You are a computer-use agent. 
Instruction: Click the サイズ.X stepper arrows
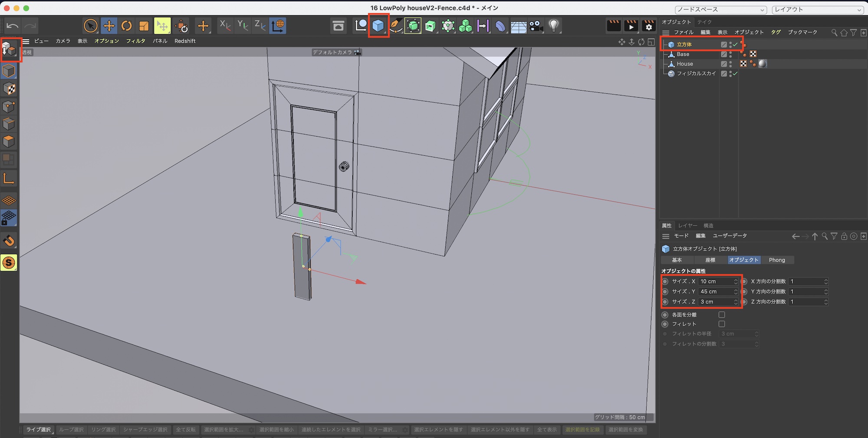click(x=736, y=281)
